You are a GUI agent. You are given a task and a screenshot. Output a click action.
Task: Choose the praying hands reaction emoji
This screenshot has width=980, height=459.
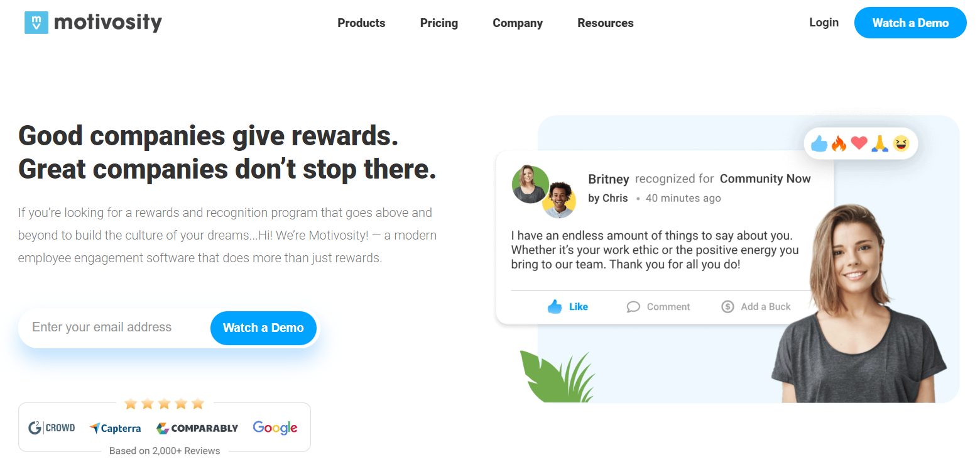pyautogui.click(x=879, y=144)
